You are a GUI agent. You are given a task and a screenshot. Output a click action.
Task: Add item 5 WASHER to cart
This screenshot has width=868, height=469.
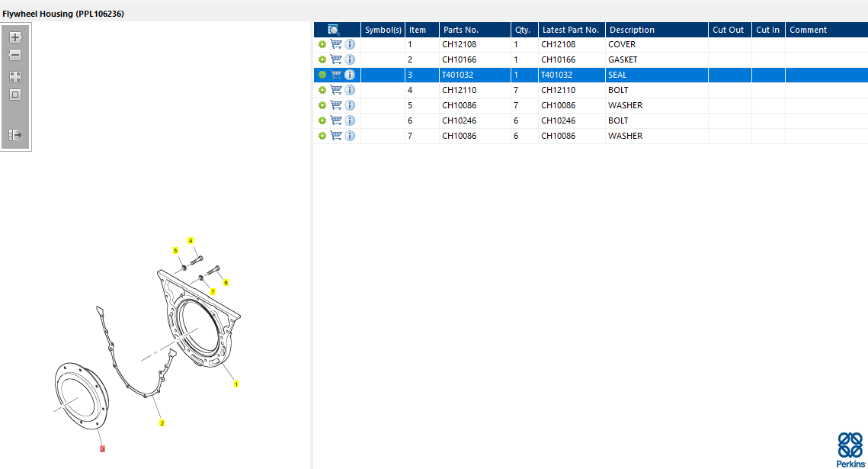pyautogui.click(x=336, y=105)
